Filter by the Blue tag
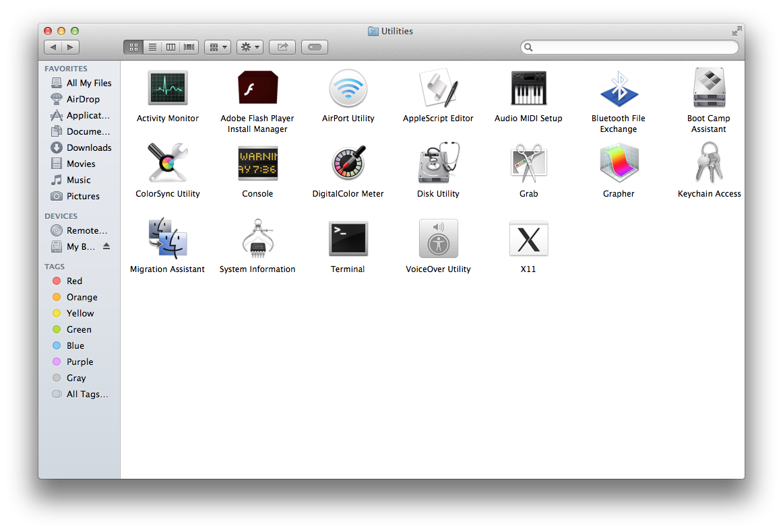Viewport: 783px width, 532px height. pyautogui.click(x=80, y=345)
